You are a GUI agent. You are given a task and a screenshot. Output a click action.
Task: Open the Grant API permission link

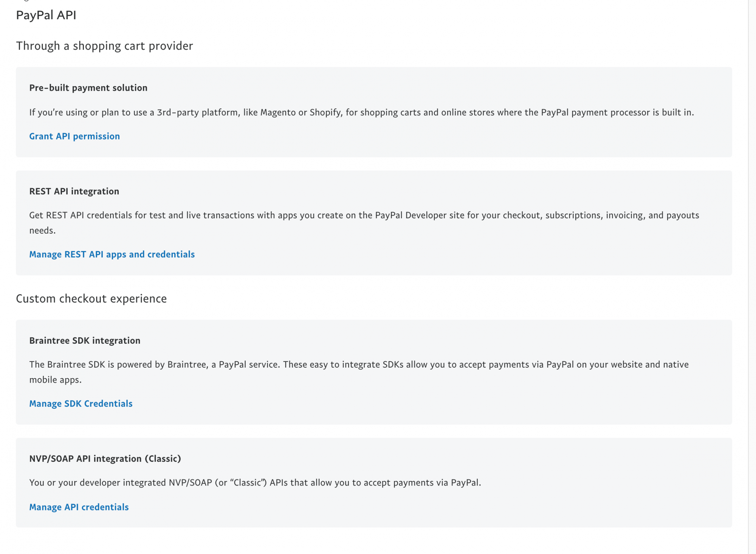click(74, 136)
